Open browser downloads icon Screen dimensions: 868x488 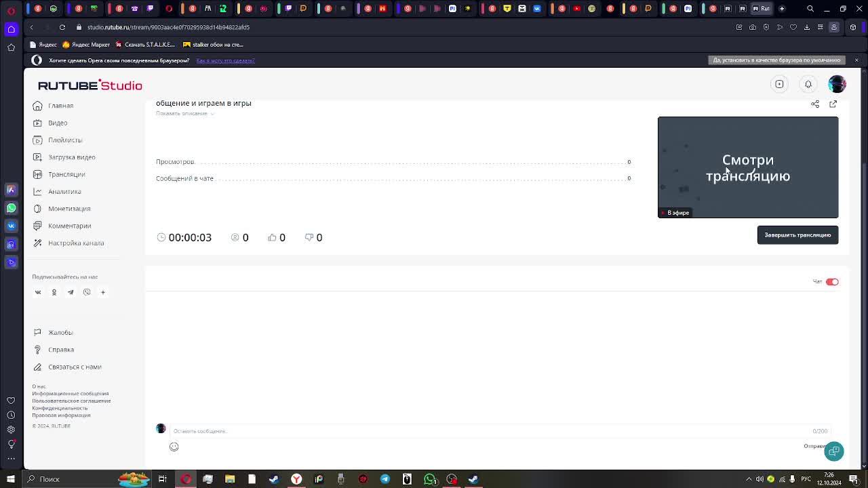807,27
